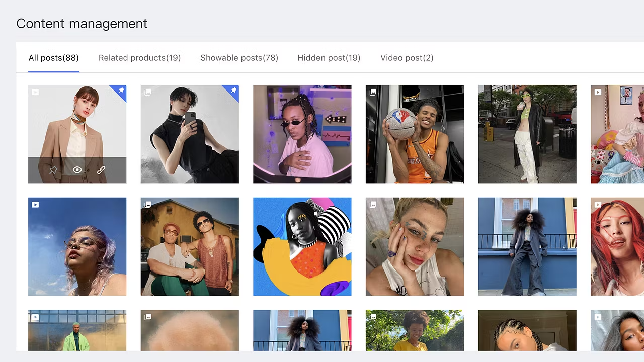The image size is (644, 362).
Task: Click the video icon on the blue sky post
Action: point(35,205)
